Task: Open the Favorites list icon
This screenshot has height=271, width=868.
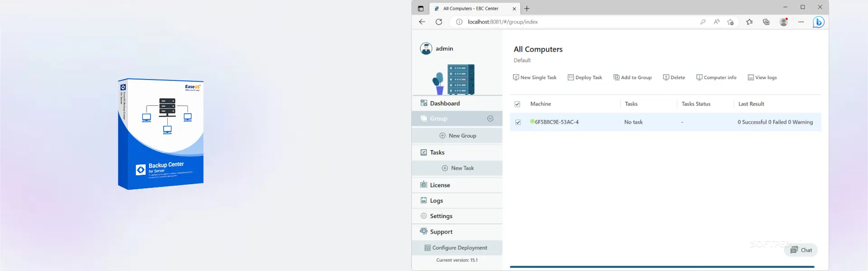Action: coord(750,22)
